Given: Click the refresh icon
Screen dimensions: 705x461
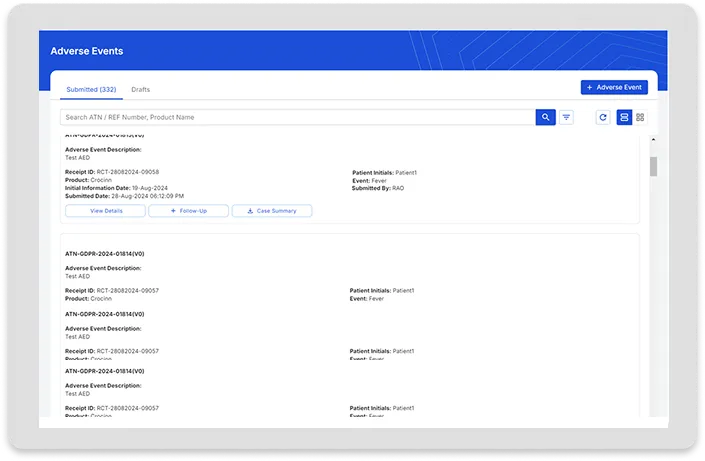Looking at the screenshot, I should point(603,117).
